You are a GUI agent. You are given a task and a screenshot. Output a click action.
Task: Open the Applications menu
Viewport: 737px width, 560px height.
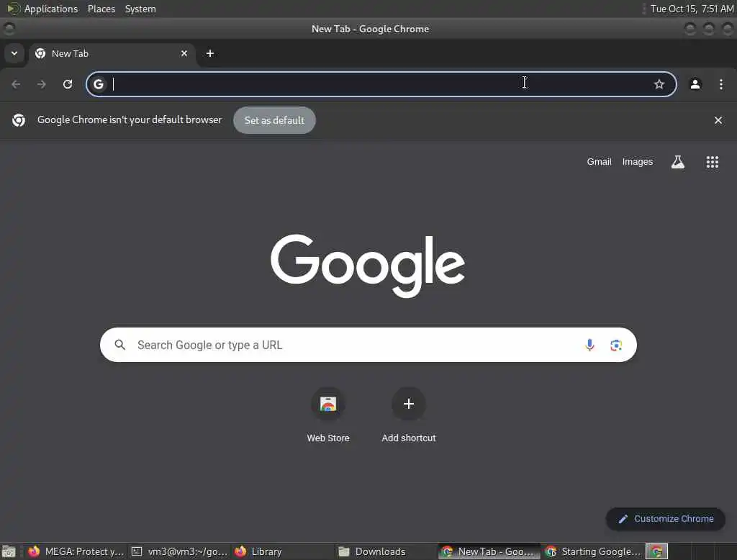(x=51, y=9)
